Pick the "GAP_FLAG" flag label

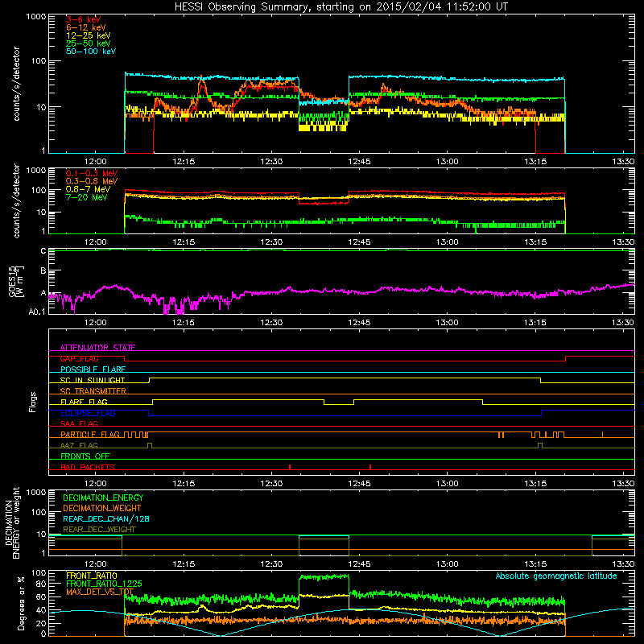[79, 358]
